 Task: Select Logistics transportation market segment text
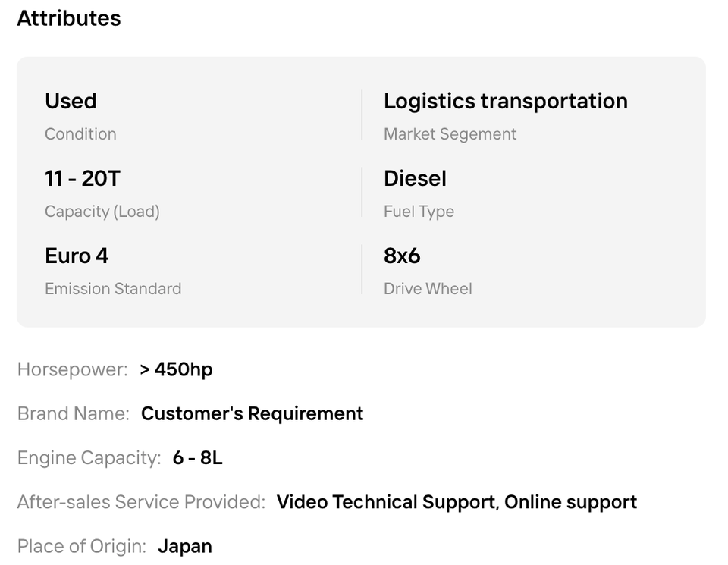pyautogui.click(x=506, y=101)
